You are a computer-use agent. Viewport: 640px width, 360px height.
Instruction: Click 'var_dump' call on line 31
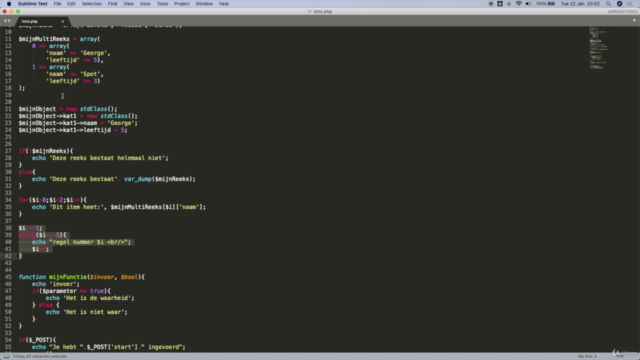[x=138, y=179]
